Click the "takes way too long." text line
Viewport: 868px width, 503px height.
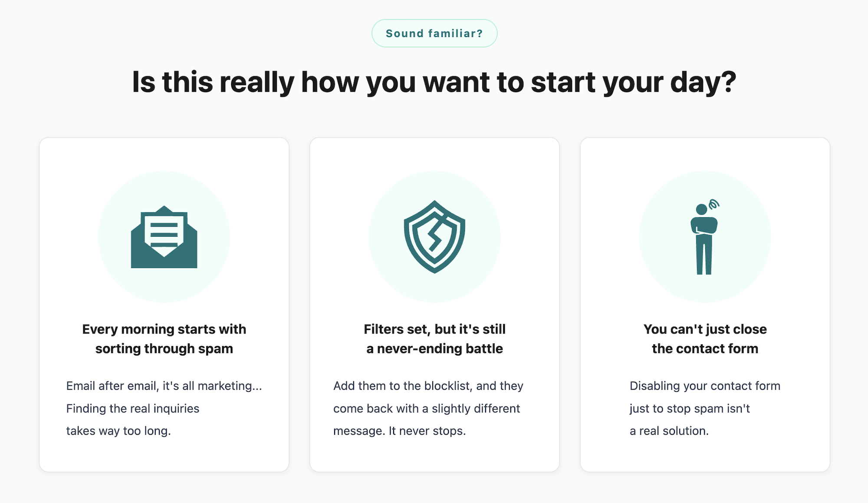[x=118, y=431]
